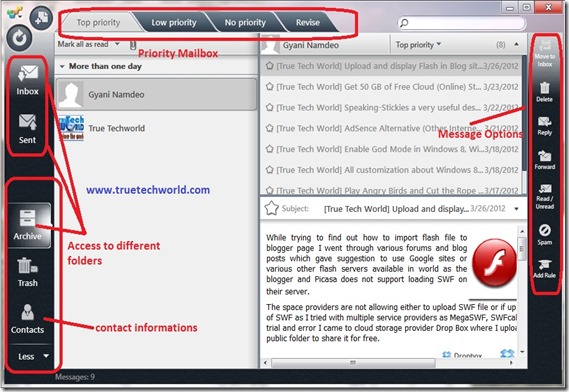The image size is (569, 392).
Task: Click the Forward icon
Action: 544,160
